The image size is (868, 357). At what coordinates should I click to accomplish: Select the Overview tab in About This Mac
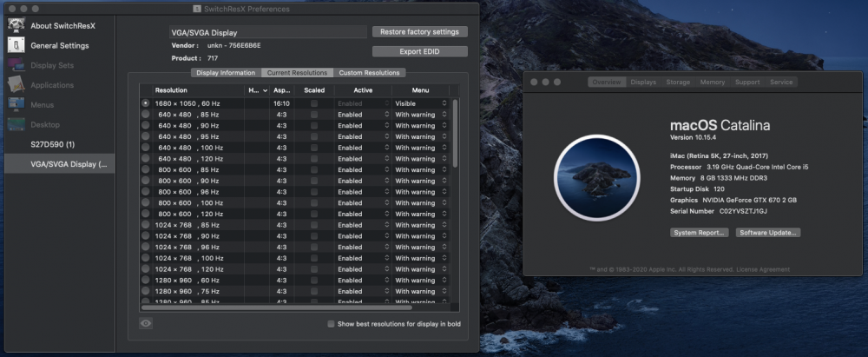pyautogui.click(x=607, y=82)
